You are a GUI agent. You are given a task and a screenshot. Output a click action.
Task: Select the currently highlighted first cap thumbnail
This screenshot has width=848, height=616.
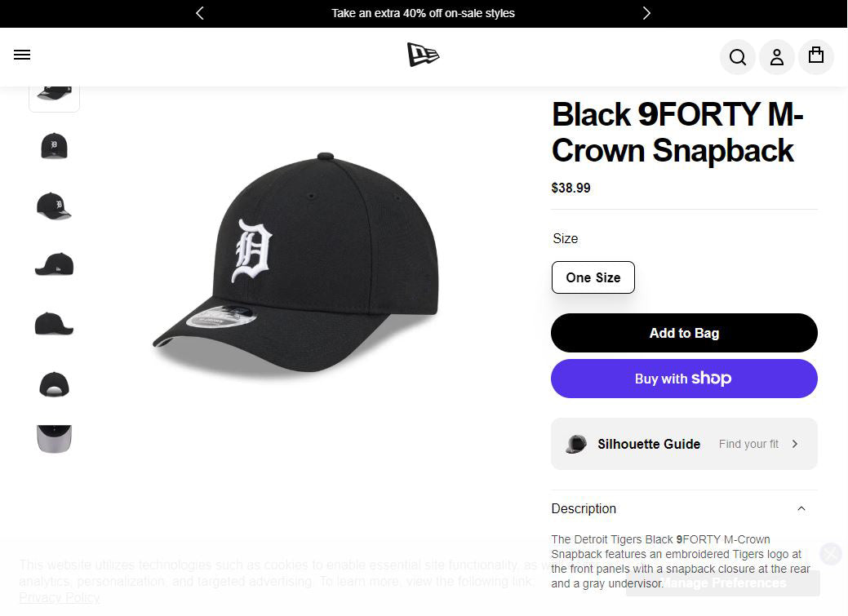(54, 90)
